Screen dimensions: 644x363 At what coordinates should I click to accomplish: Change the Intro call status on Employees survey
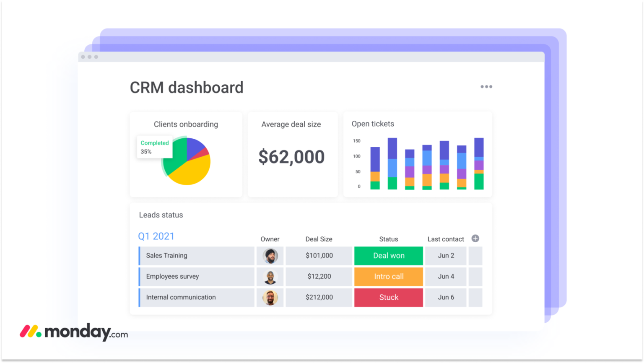click(388, 277)
